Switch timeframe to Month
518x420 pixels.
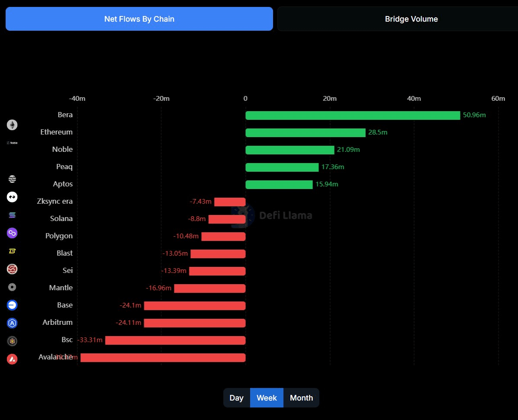(x=301, y=398)
